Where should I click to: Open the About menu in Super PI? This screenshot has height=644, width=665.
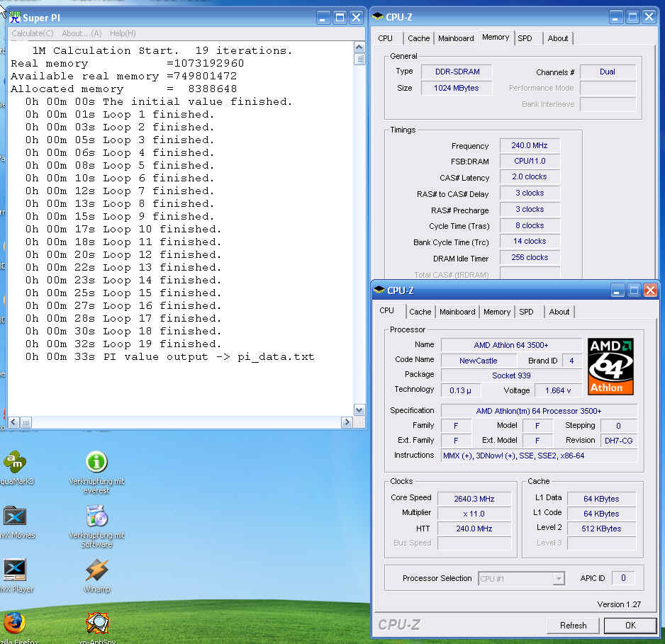(82, 33)
